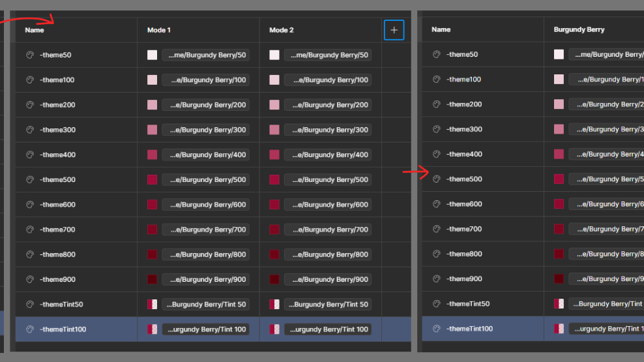Click the color icon beside -theme900 in the right panel
The width and height of the screenshot is (644, 362).
437,279
